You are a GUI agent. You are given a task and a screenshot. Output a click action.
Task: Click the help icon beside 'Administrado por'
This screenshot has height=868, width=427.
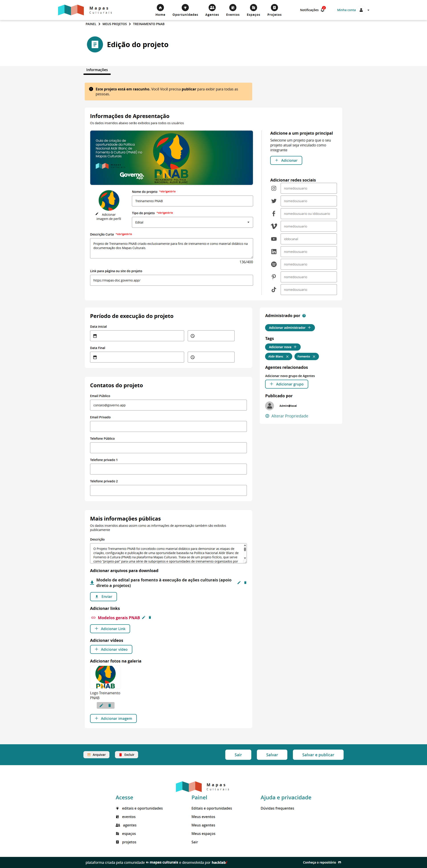tap(304, 316)
